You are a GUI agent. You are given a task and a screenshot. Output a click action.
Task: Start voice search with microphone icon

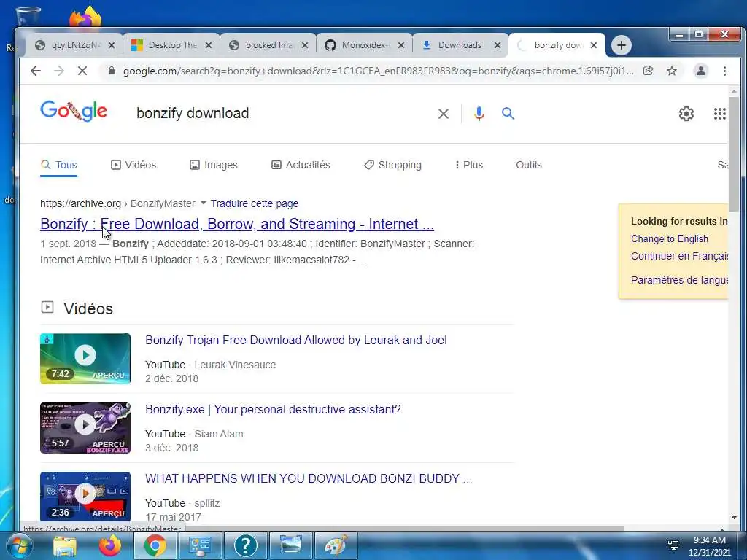(x=479, y=113)
